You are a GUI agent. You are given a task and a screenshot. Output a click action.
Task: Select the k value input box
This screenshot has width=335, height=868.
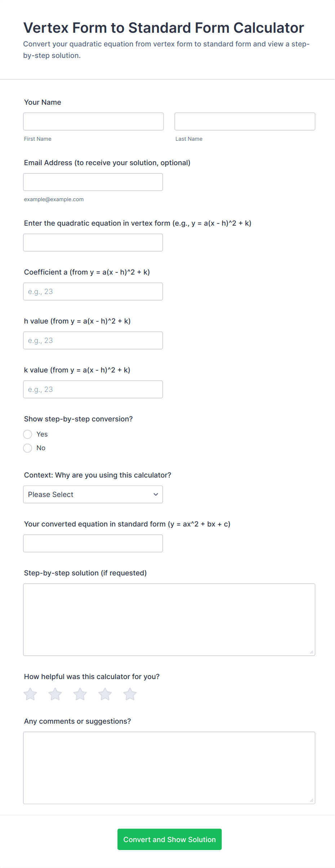point(93,389)
